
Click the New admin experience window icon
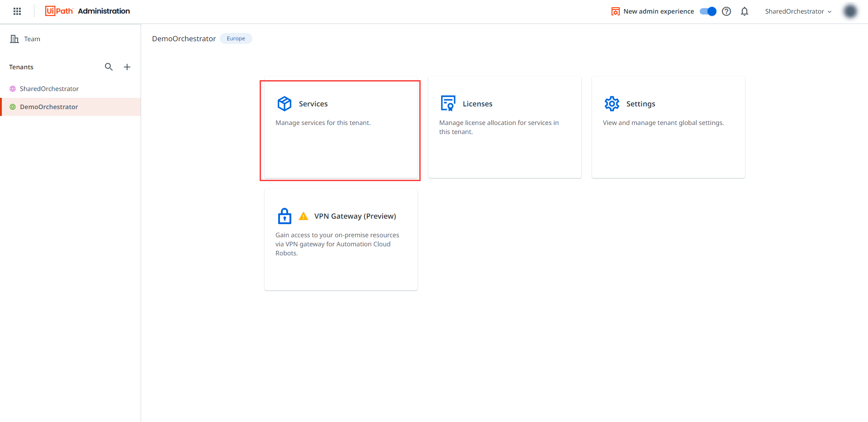coord(615,11)
